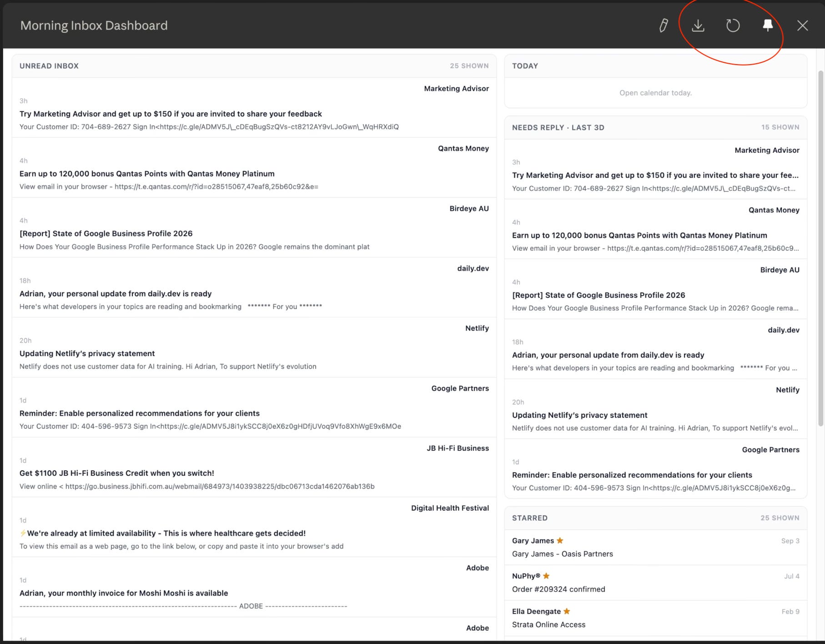This screenshot has height=644, width=825.
Task: Click sender Digital Health Festival
Action: (x=450, y=508)
